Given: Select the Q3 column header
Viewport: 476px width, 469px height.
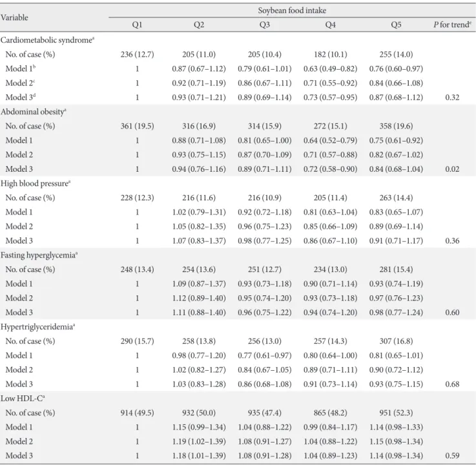Looking at the screenshot, I should click(x=264, y=25).
